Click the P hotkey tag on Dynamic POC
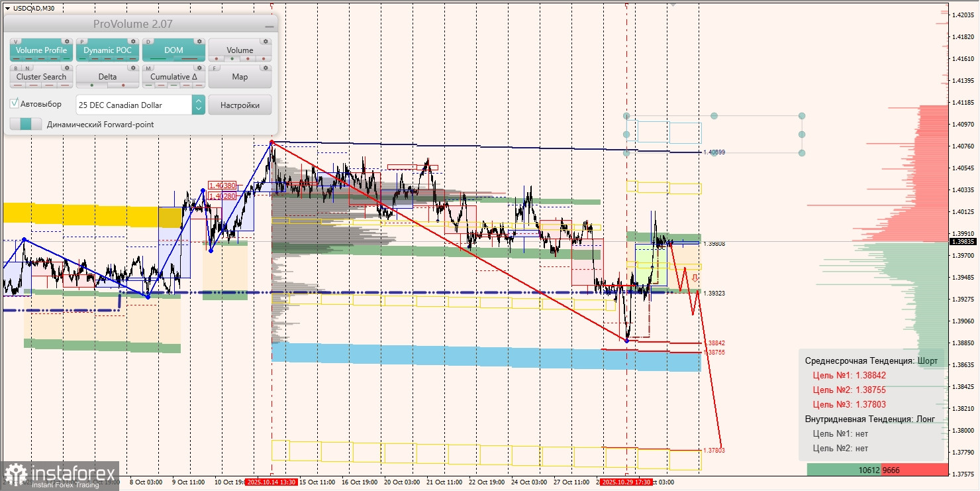Screen dimensions: 980x491 tap(83, 41)
